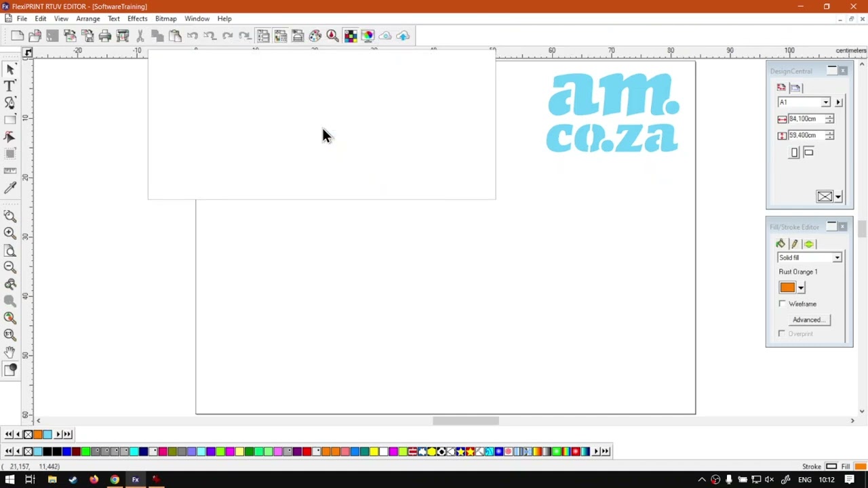Click the color monitor display icon

coord(368,36)
